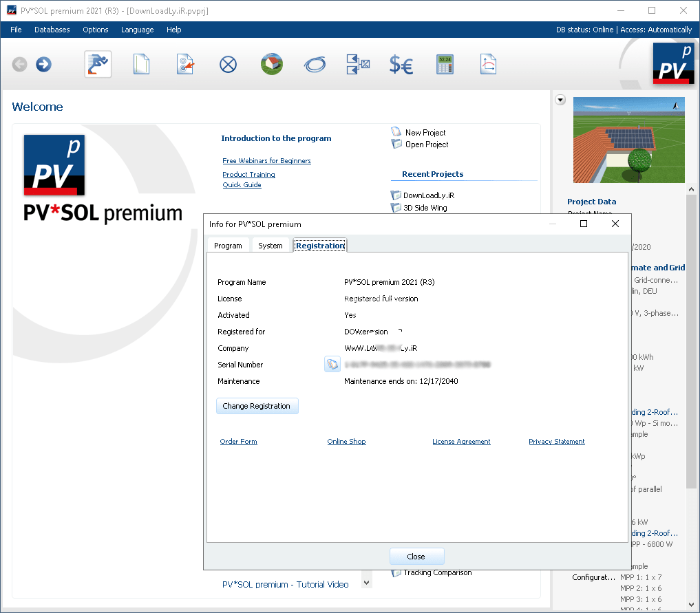This screenshot has height=613, width=700.
Task: Click the Open Project link
Action: pos(427,144)
